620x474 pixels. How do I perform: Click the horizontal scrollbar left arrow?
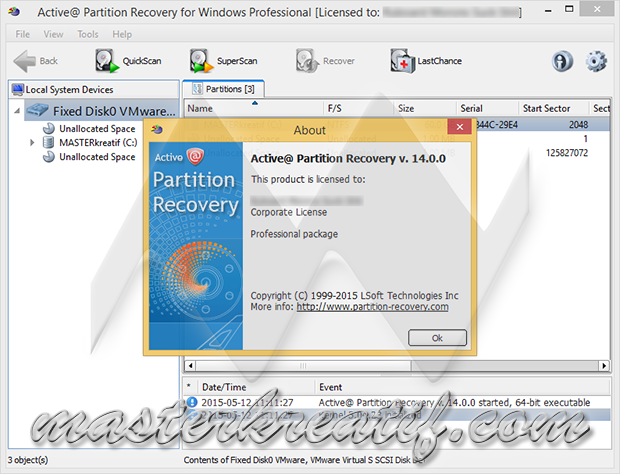(191, 366)
